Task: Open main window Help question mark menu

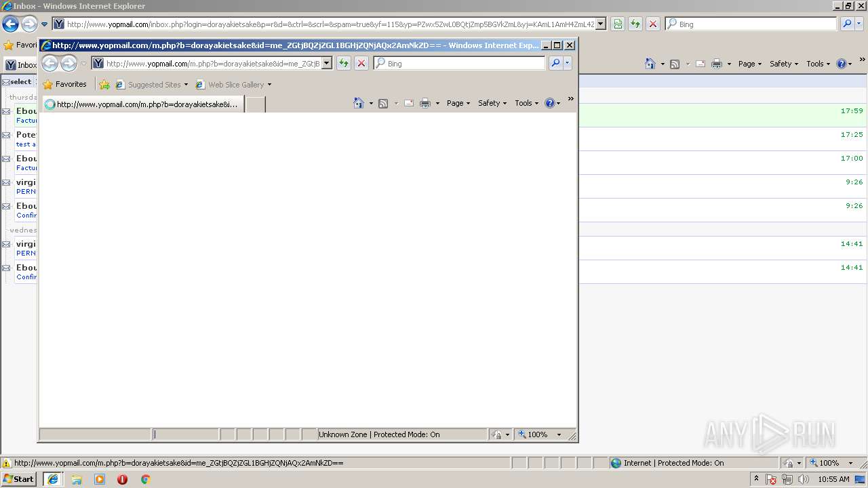Action: coord(844,64)
